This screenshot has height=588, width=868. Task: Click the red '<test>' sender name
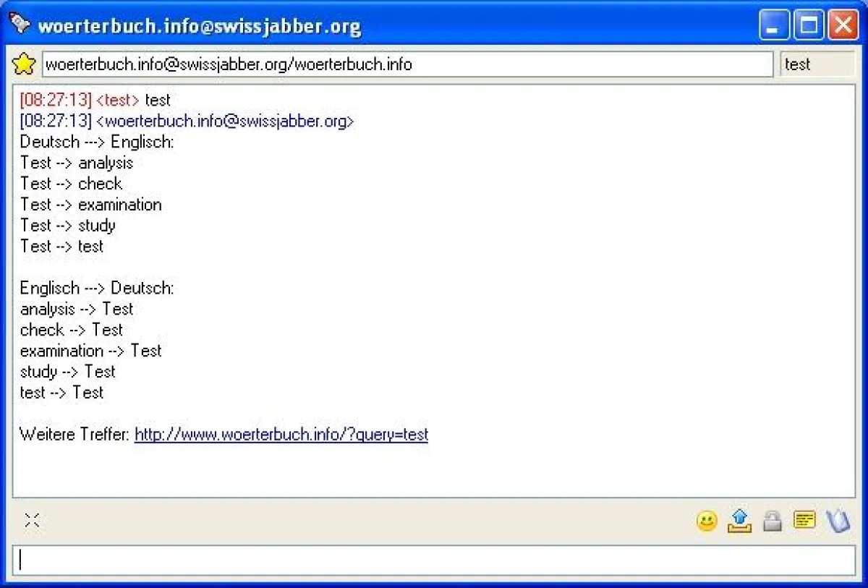pyautogui.click(x=117, y=100)
